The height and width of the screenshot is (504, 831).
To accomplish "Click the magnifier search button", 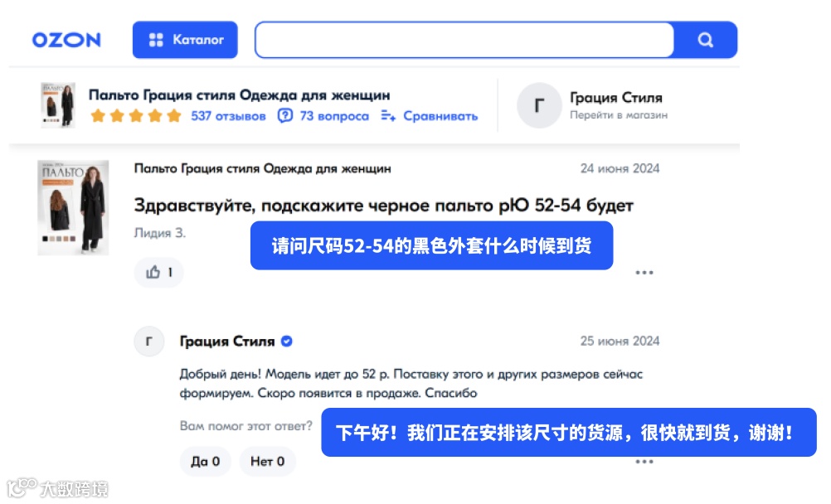I will tap(706, 40).
